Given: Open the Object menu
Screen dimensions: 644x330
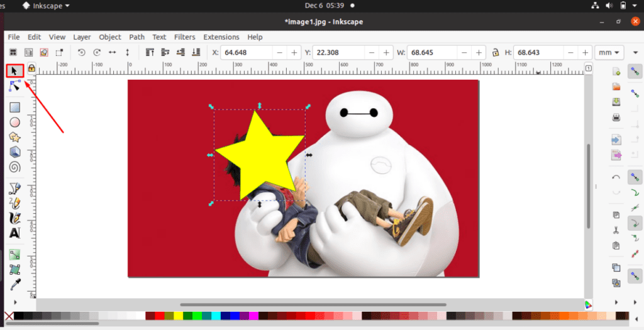Looking at the screenshot, I should [x=110, y=37].
